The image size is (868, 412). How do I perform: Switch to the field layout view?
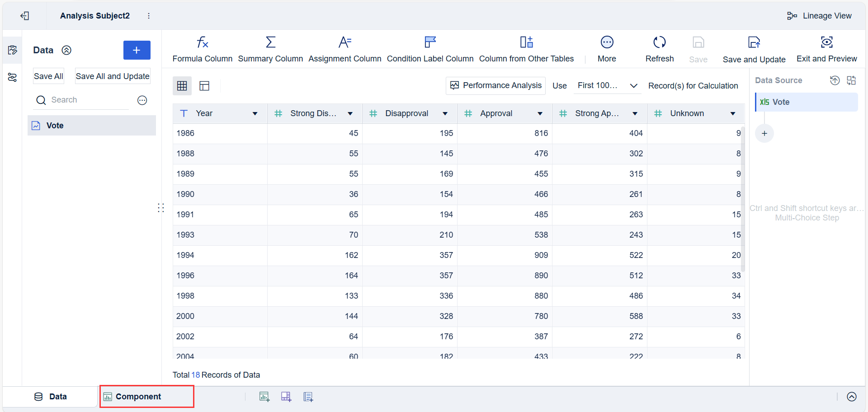(x=204, y=86)
